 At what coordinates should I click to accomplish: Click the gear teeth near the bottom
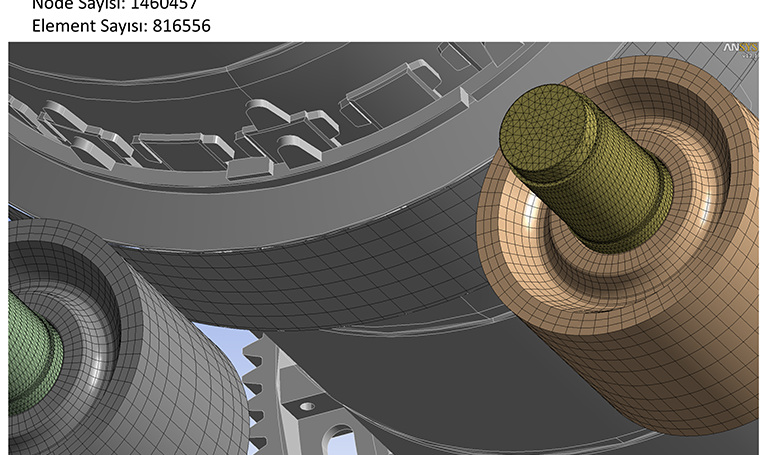(256, 386)
